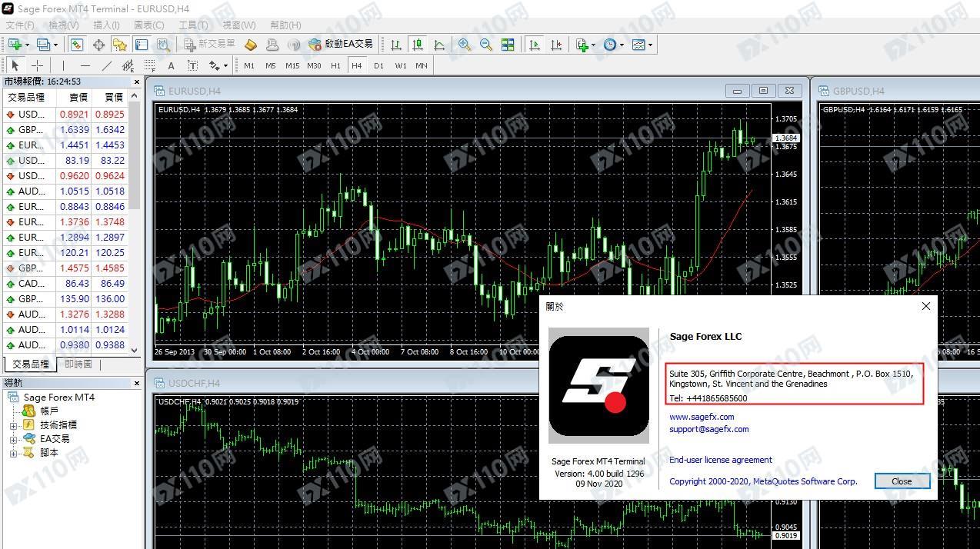Zoom out on the chart

486,45
